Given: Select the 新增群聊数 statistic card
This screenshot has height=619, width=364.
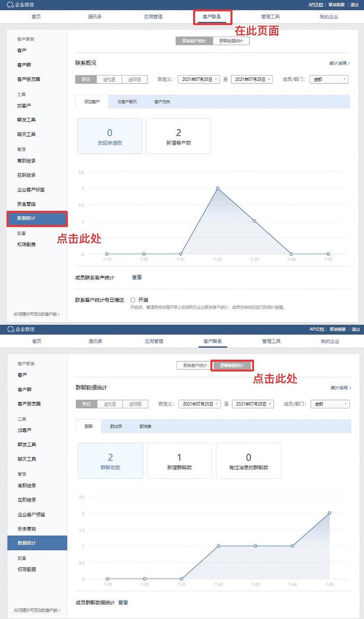Looking at the screenshot, I should (179, 461).
